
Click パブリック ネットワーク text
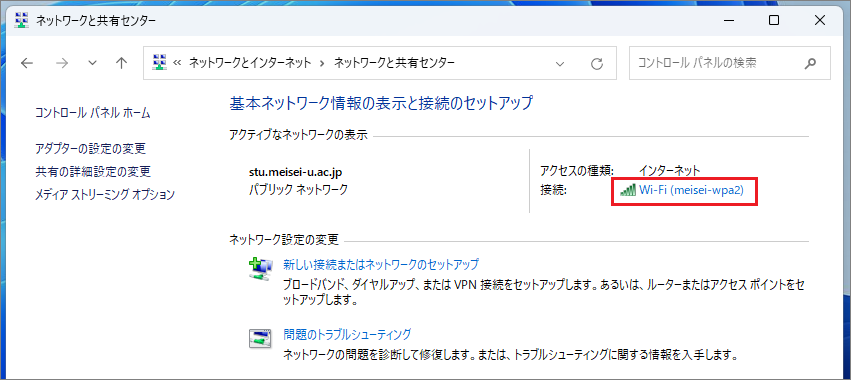(x=297, y=190)
